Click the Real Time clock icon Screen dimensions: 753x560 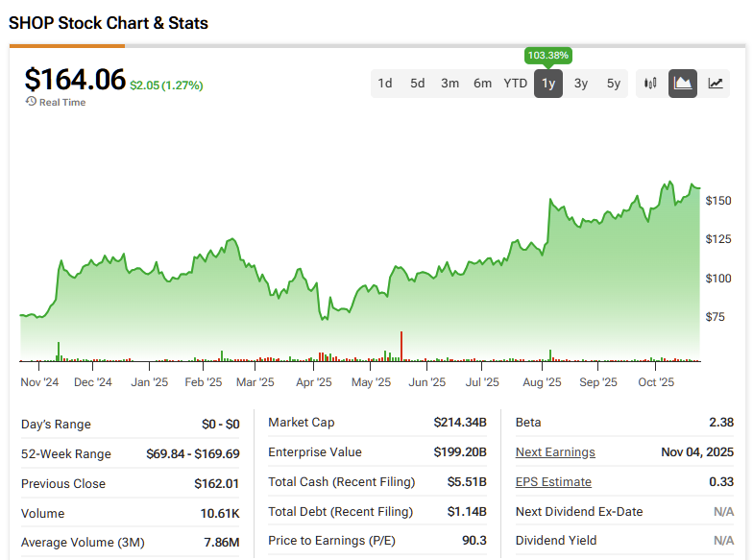[31, 102]
